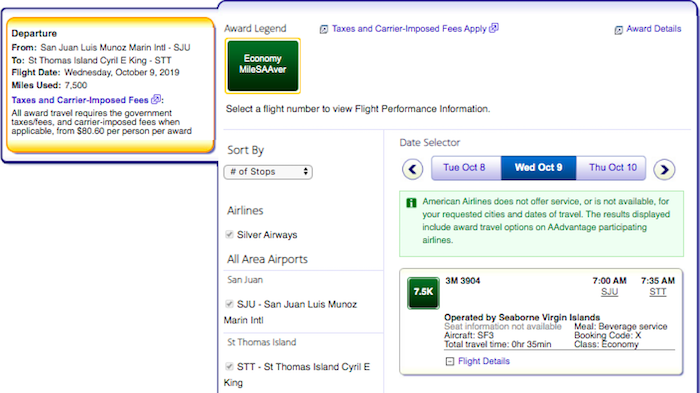Toggle STT - St Thomas Island Cyril E King checkbox

click(229, 367)
